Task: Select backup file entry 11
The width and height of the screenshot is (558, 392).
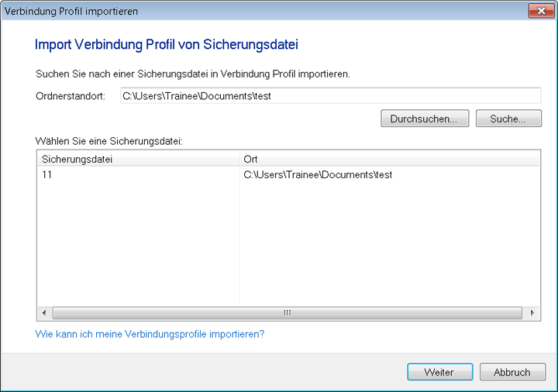Action: click(x=47, y=175)
